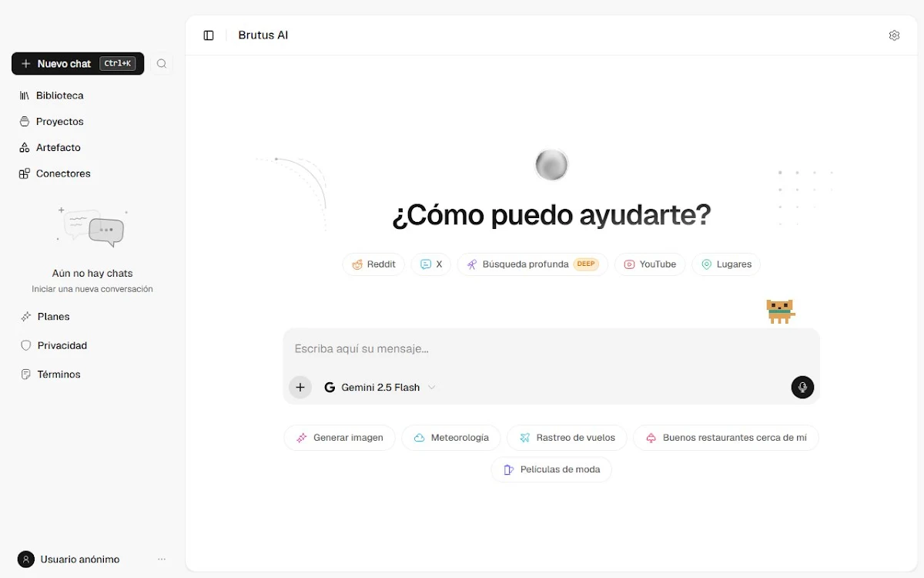This screenshot has width=924, height=578.
Task: Open Biblioteca in the sidebar
Action: (x=52, y=96)
